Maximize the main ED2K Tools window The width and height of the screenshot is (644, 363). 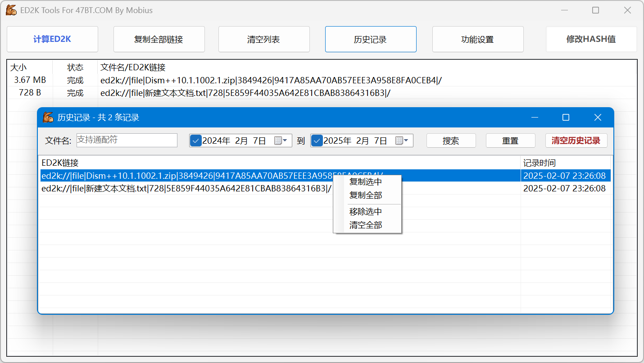[595, 10]
